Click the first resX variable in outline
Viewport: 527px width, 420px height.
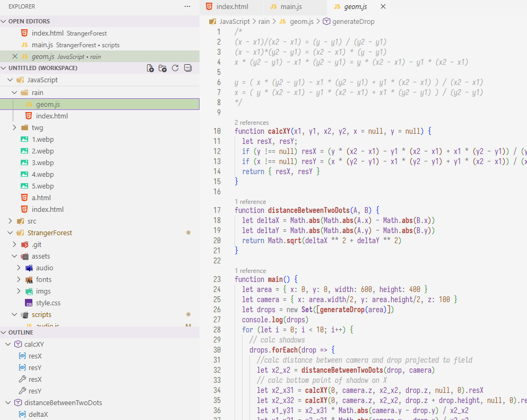pyautogui.click(x=35, y=356)
